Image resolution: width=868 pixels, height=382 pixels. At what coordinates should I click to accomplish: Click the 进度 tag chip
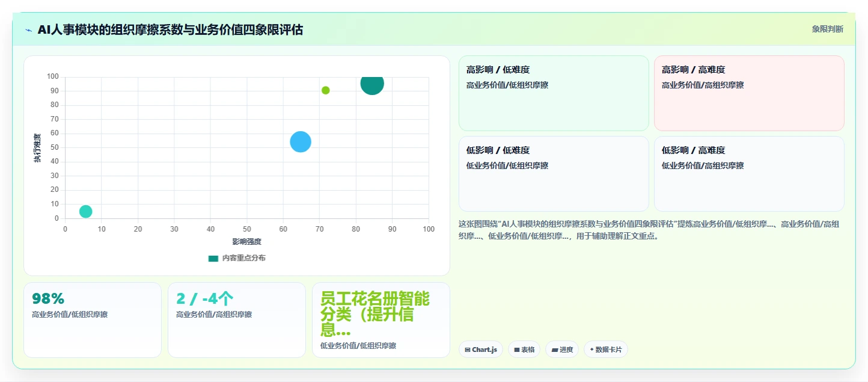click(562, 350)
